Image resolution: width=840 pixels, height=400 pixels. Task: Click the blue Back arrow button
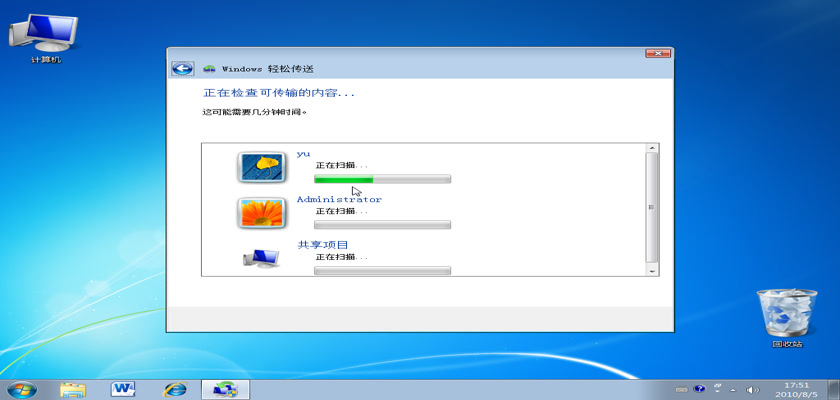[181, 69]
